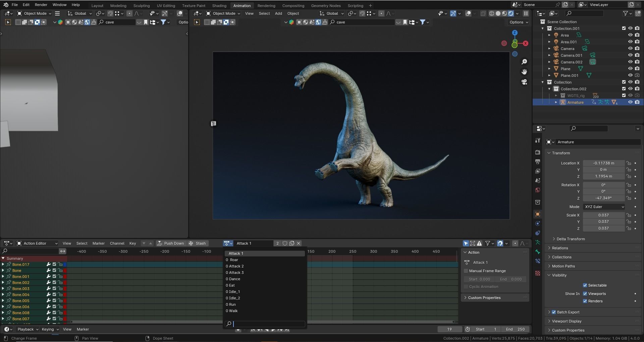
Task: Click the Rotation Z value field
Action: [x=603, y=198]
